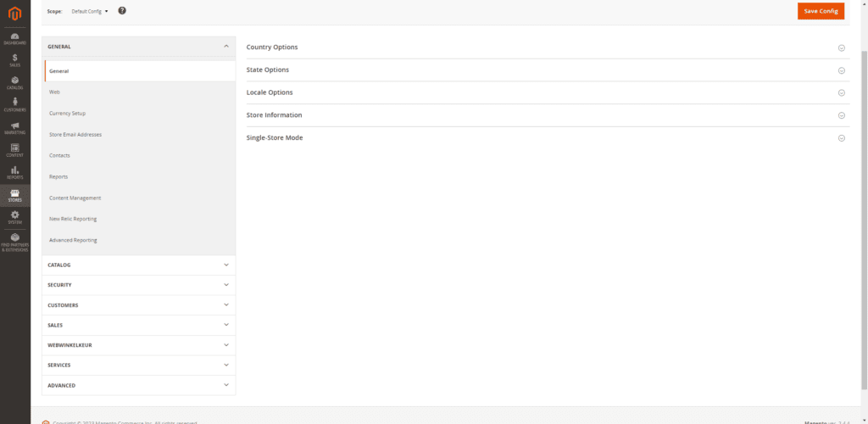Expand the Catalog configuration group

138,265
